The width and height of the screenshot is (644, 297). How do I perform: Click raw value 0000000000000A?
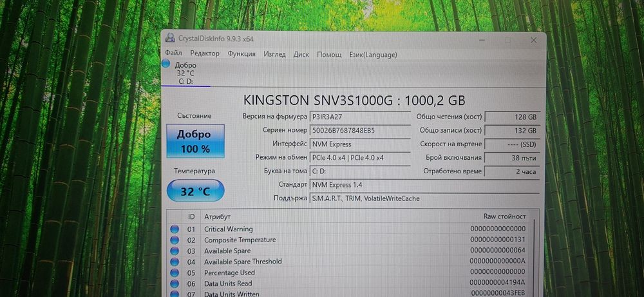(497, 262)
